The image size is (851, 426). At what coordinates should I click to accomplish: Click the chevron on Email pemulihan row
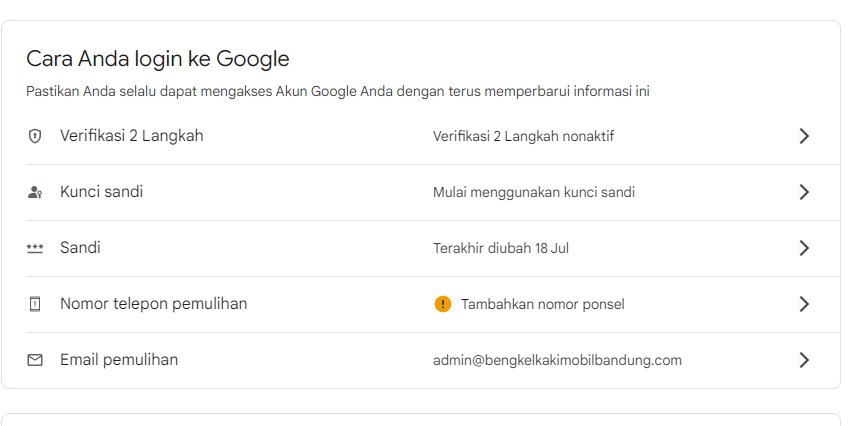click(804, 360)
